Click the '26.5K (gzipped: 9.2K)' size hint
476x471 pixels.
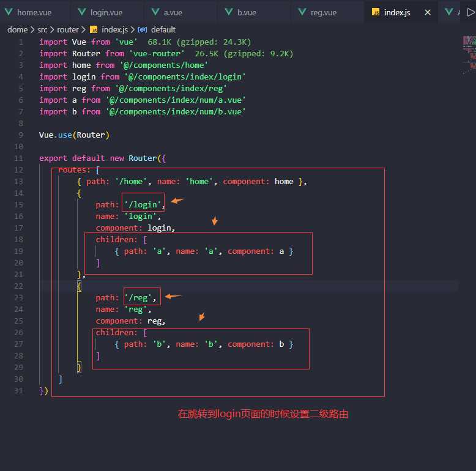click(244, 54)
